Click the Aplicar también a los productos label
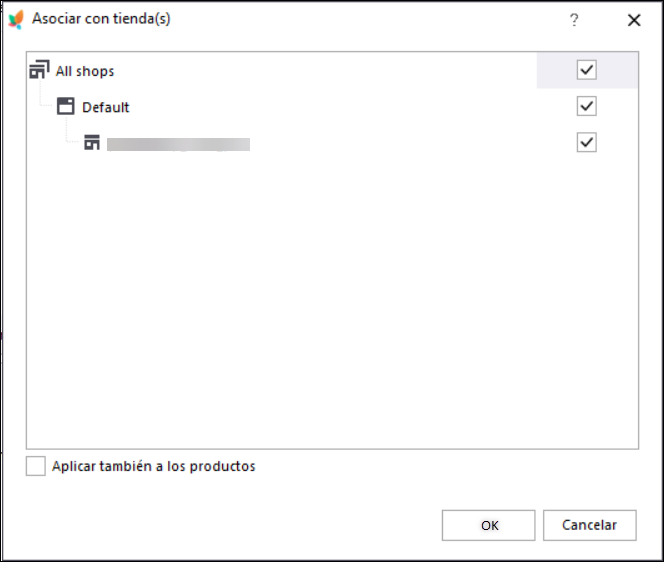Image resolution: width=664 pixels, height=562 pixels. click(154, 466)
